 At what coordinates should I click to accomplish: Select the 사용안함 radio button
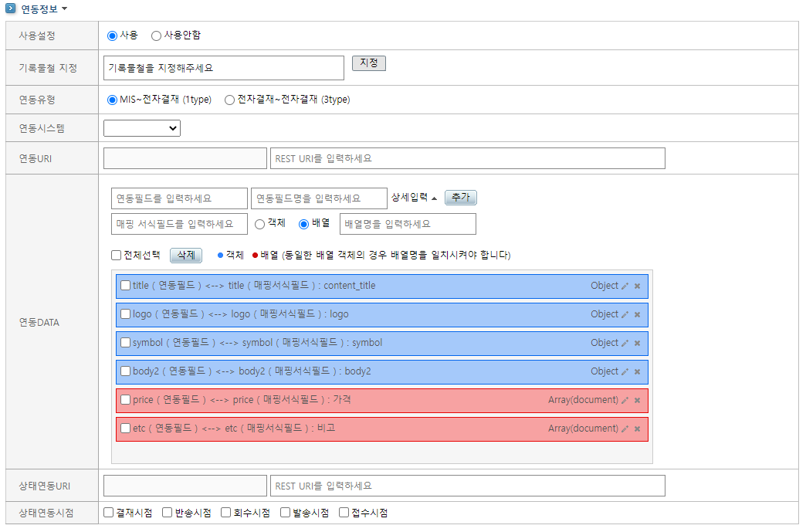tap(157, 36)
